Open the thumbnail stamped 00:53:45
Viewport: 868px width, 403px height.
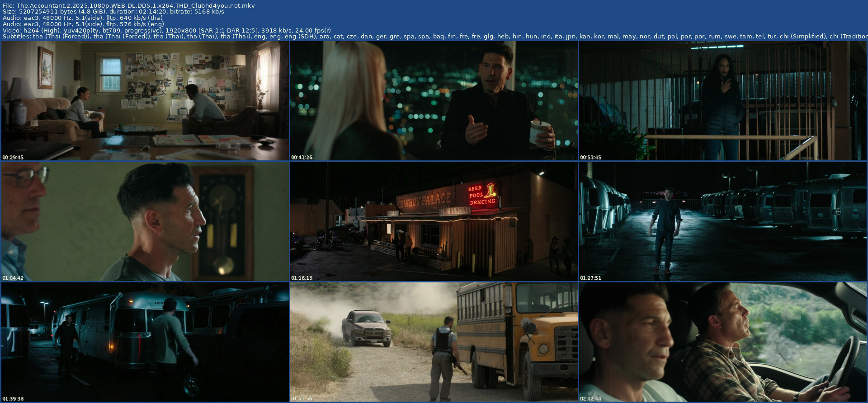pyautogui.click(x=723, y=101)
